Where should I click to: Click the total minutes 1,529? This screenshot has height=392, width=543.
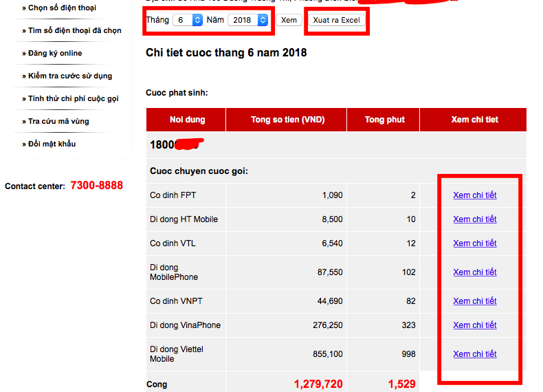(x=401, y=384)
